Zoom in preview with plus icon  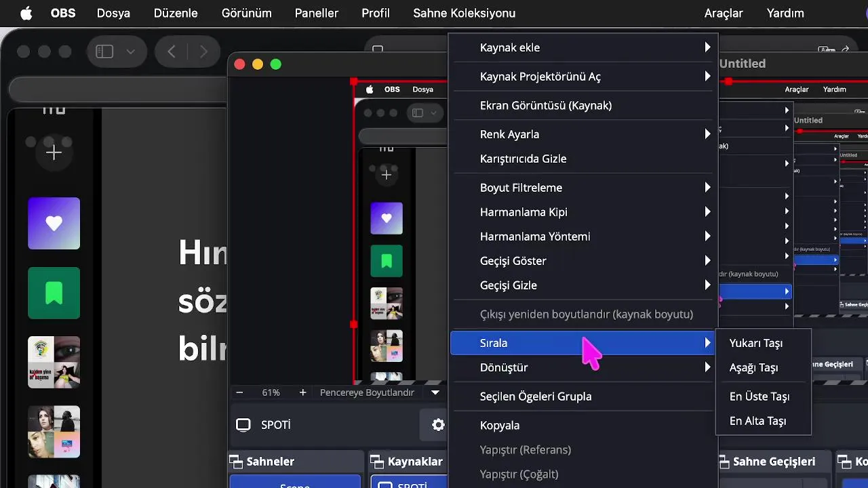click(x=302, y=392)
